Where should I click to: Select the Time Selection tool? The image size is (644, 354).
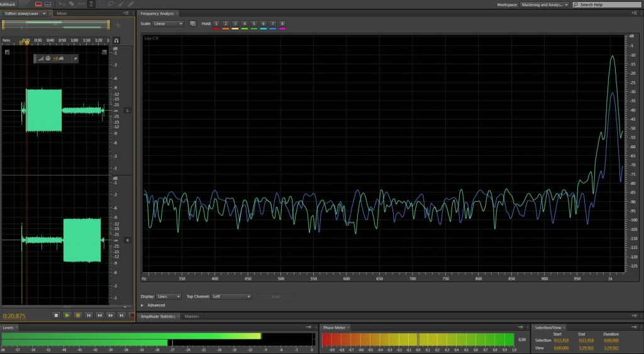(91, 4)
